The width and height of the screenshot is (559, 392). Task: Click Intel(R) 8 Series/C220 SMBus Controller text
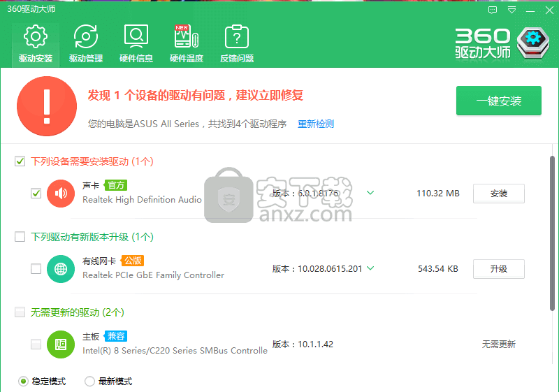[175, 351]
